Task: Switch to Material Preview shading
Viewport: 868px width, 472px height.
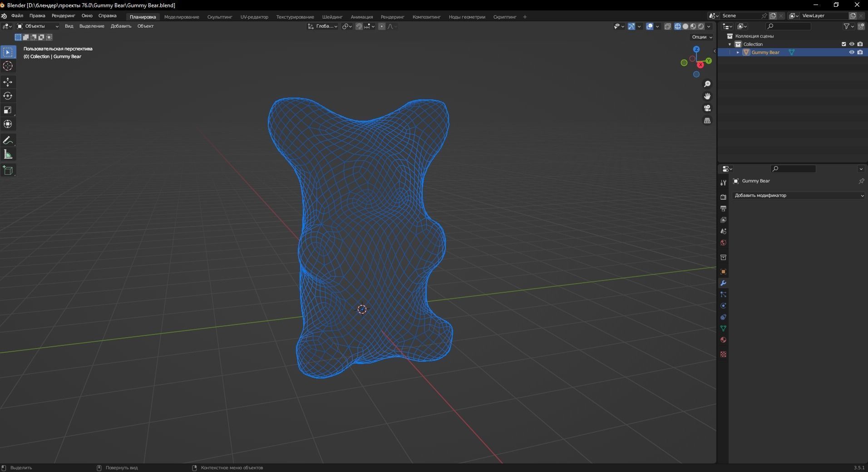Action: click(x=693, y=26)
